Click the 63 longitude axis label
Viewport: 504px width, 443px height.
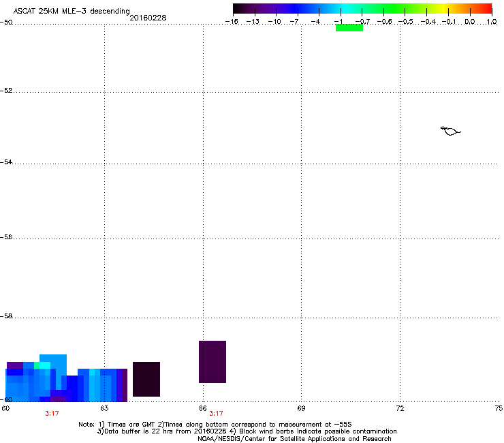tap(104, 408)
